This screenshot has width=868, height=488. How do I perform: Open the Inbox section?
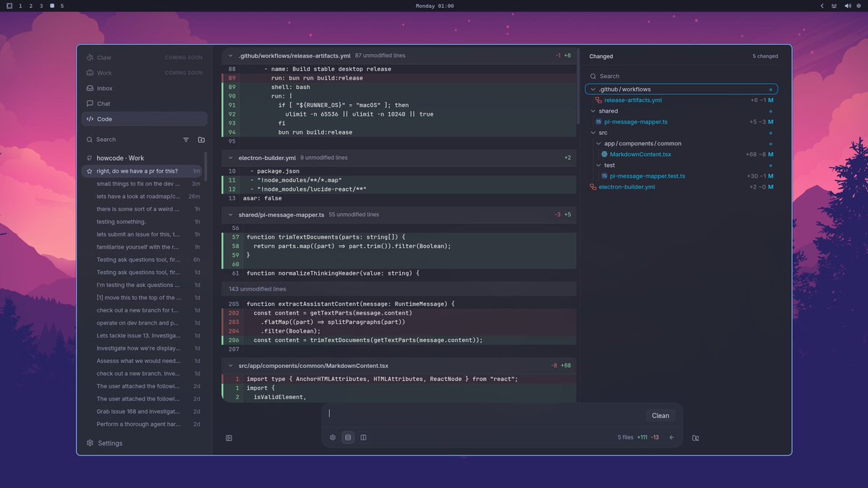[144, 88]
